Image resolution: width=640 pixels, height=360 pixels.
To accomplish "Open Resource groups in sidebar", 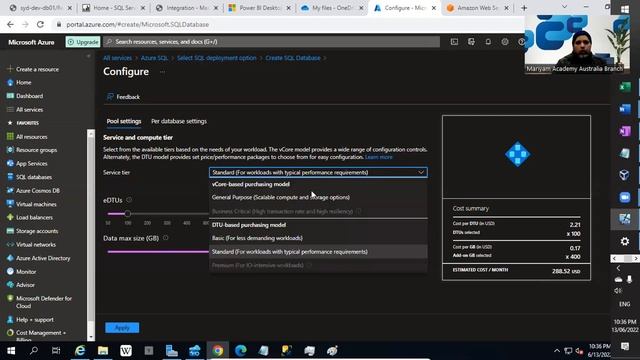I will pyautogui.click(x=36, y=150).
